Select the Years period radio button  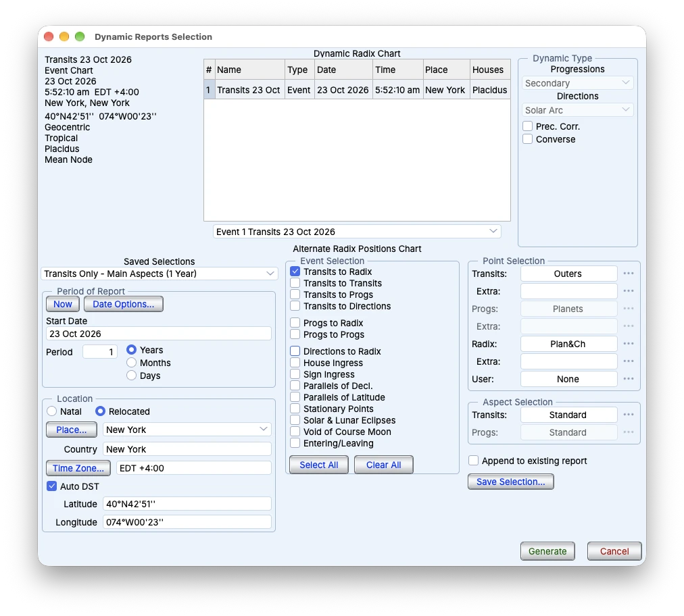click(x=131, y=350)
